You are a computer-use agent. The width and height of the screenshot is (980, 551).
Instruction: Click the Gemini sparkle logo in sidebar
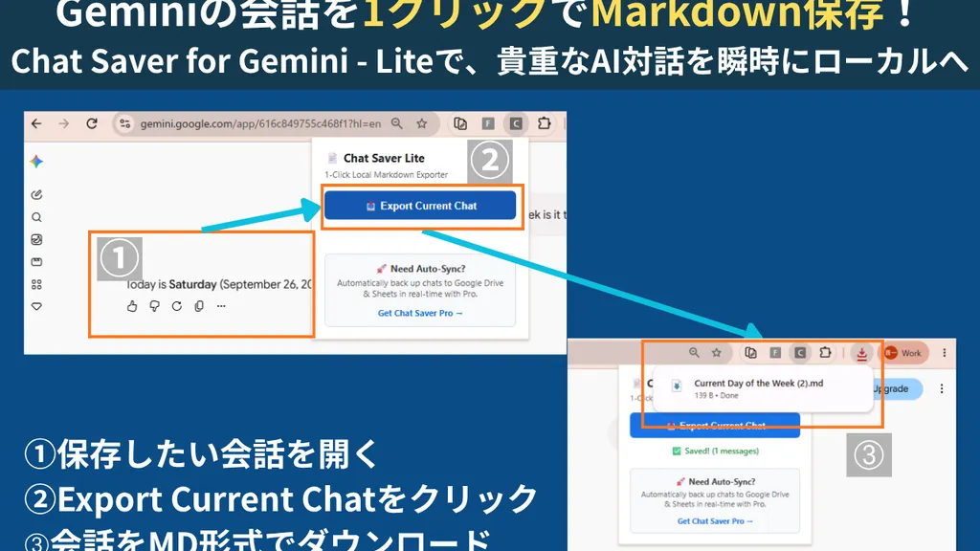(36, 162)
